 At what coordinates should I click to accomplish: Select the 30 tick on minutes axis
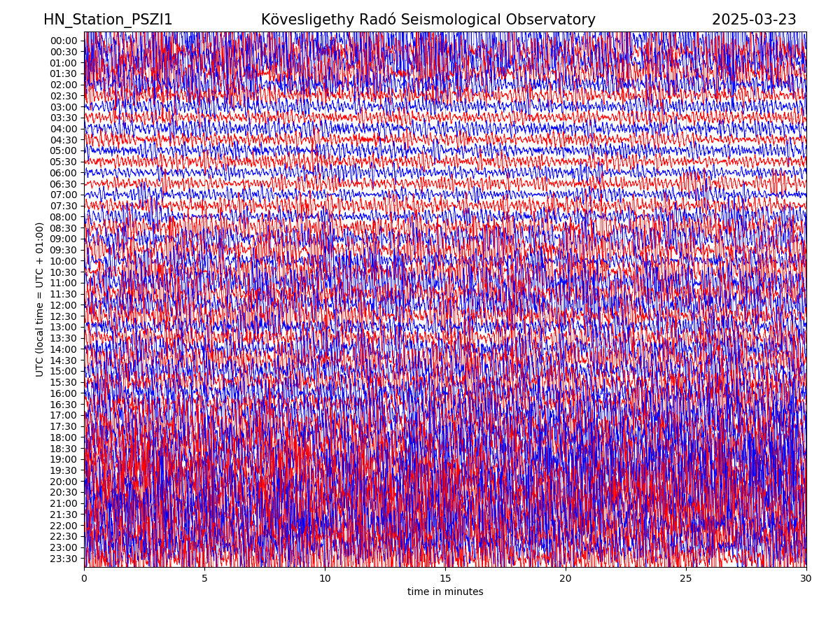(x=806, y=579)
